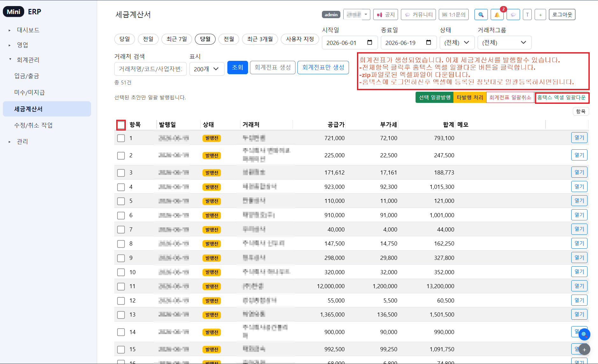
Task: Click the small 항목 column settings button
Action: pyautogui.click(x=581, y=111)
